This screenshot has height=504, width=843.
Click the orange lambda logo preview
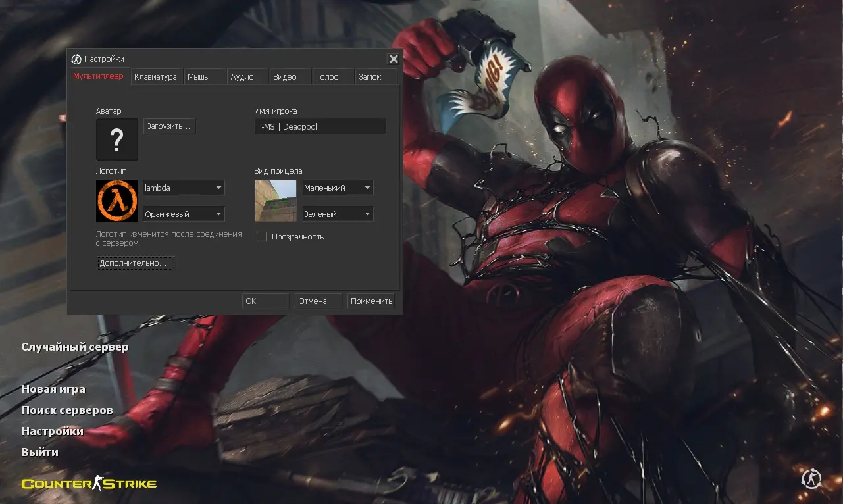[x=117, y=201]
